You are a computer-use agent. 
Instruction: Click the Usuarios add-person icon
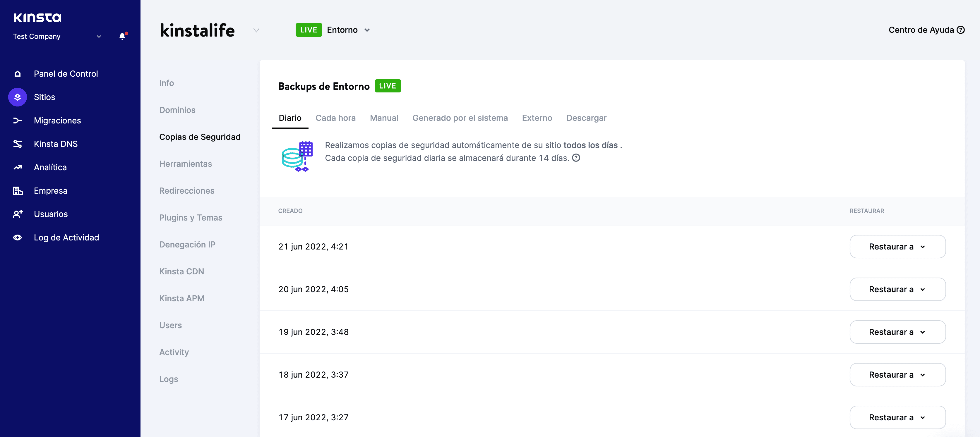click(x=18, y=214)
